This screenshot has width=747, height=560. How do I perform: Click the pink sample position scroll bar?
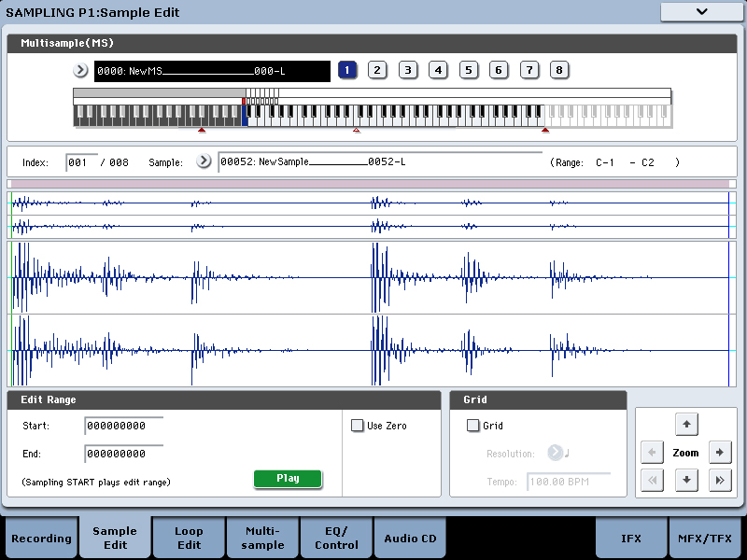(370, 184)
